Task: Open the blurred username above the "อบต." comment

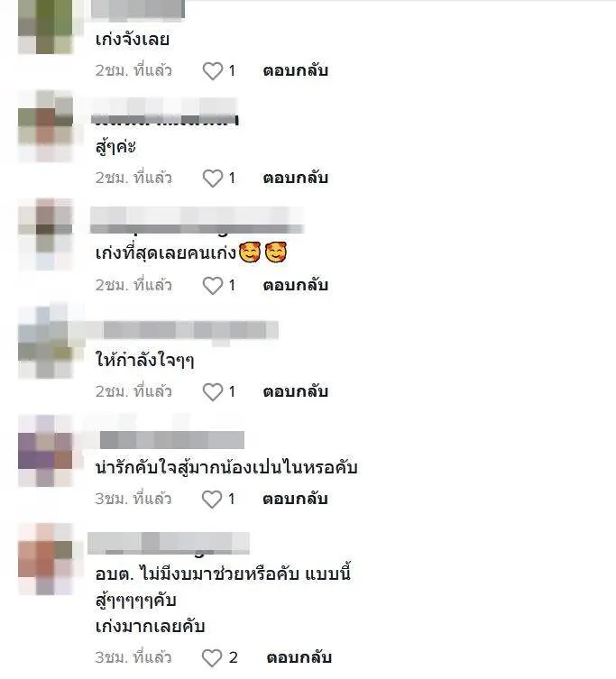Action: 169,544
